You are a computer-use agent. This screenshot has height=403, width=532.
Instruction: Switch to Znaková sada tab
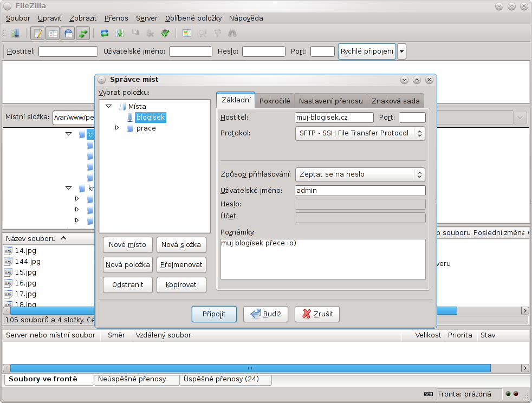[395, 101]
